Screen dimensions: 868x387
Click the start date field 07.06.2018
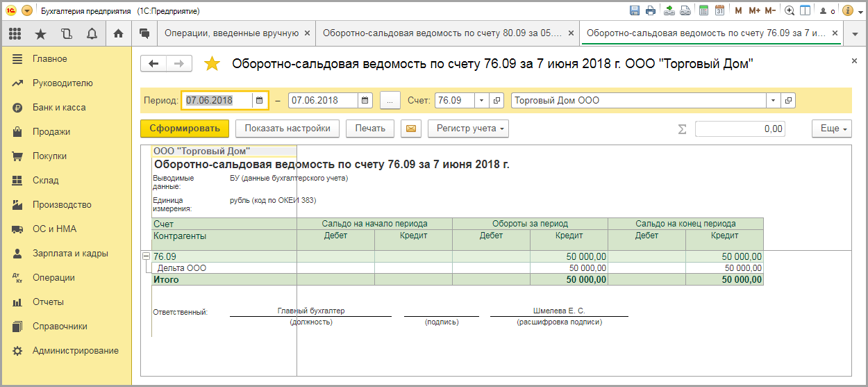coord(217,100)
